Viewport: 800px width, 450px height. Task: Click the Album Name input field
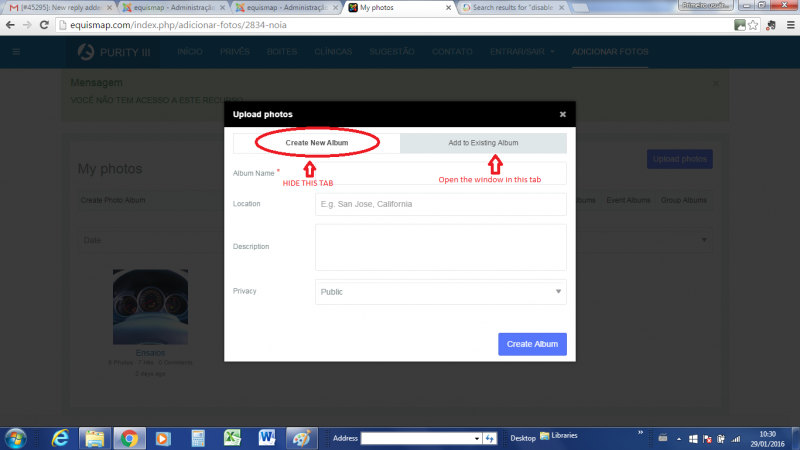440,173
